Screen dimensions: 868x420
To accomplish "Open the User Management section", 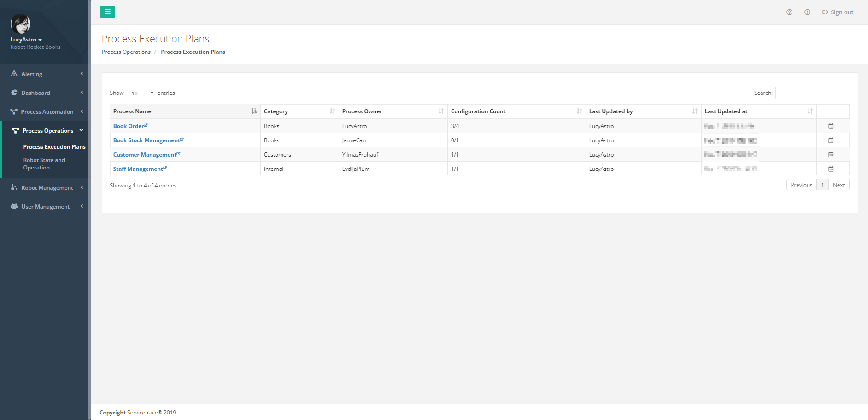I will (x=14, y=206).
